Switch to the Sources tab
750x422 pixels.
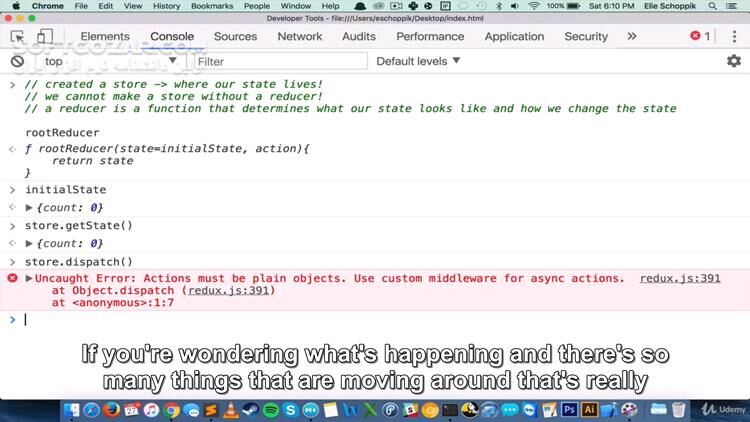click(x=235, y=37)
